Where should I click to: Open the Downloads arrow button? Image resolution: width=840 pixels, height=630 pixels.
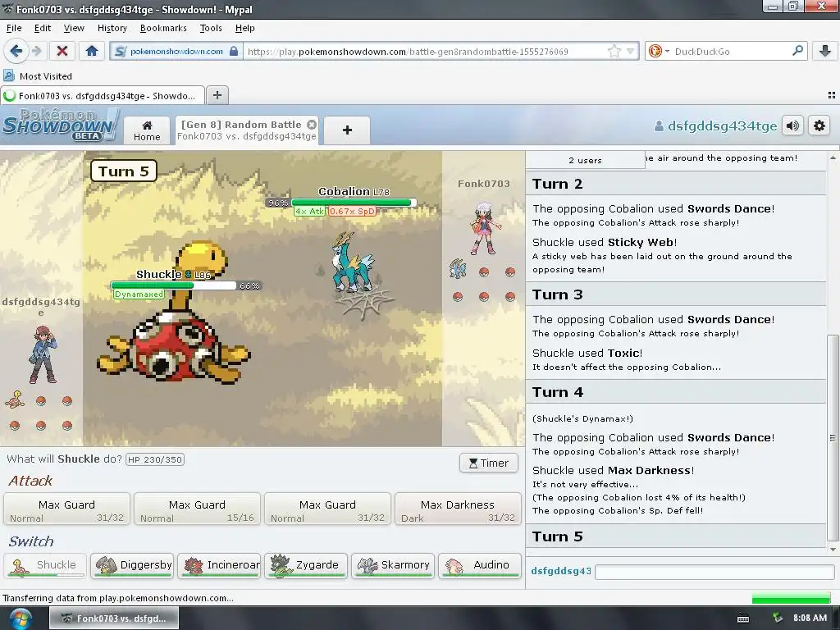tap(825, 51)
